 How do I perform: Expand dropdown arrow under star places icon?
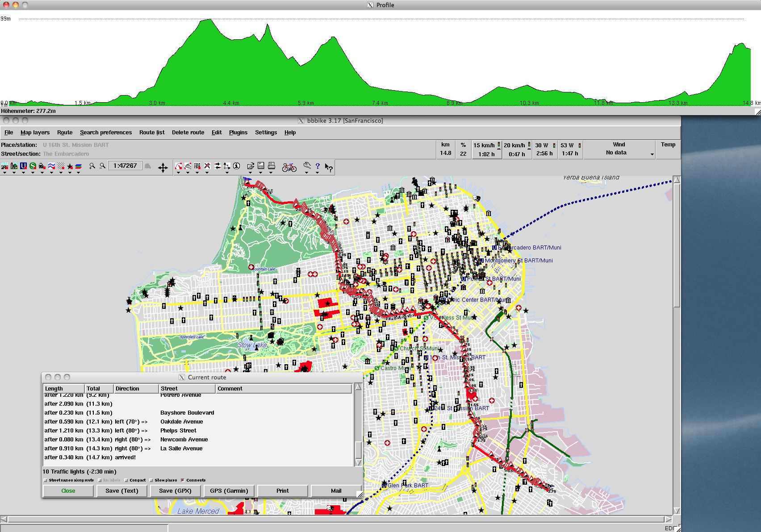click(x=70, y=173)
